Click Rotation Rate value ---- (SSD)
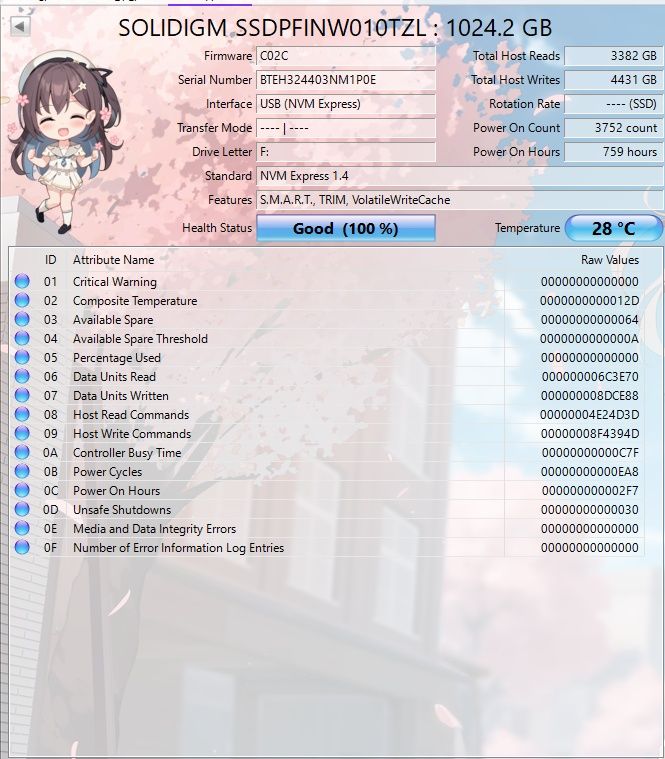Image resolution: width=665 pixels, height=759 pixels. (x=613, y=104)
